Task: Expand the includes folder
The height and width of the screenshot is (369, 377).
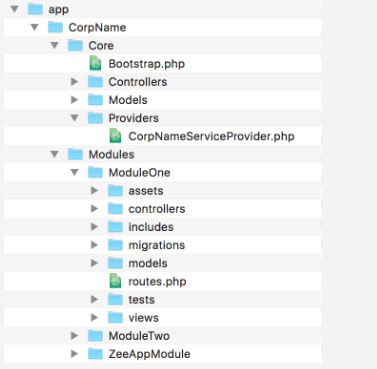Action: (95, 227)
